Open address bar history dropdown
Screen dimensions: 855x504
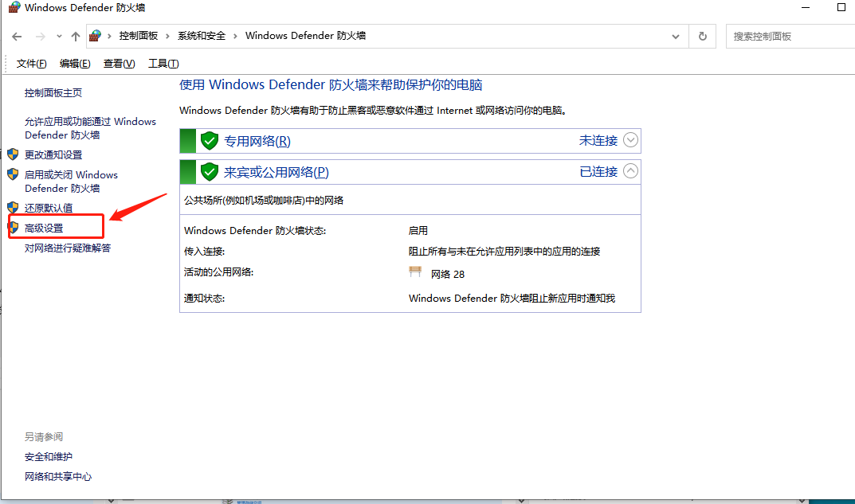pyautogui.click(x=676, y=37)
